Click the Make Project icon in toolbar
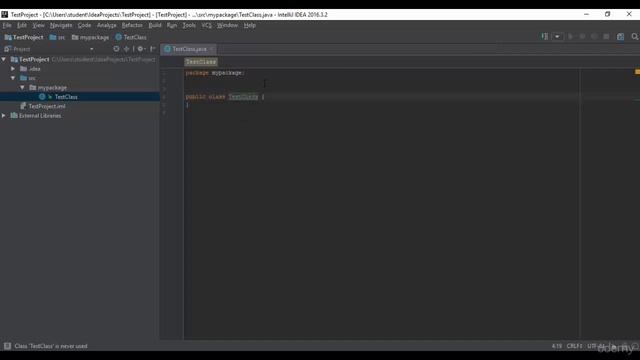 point(545,37)
